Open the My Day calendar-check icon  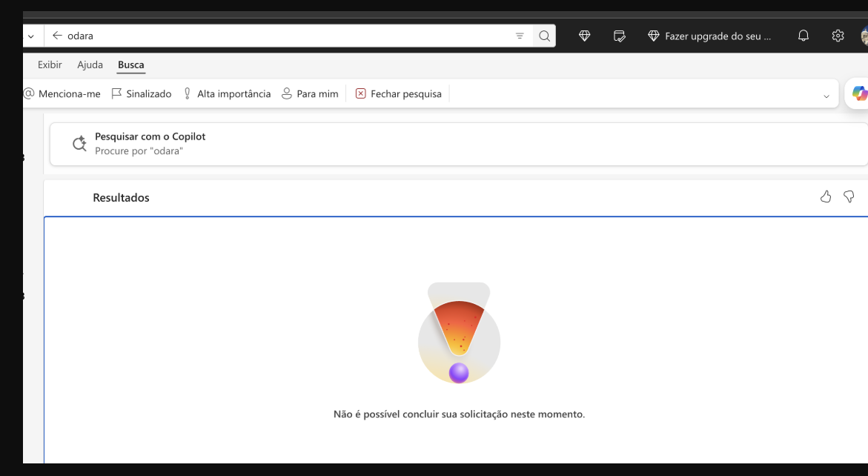(620, 36)
